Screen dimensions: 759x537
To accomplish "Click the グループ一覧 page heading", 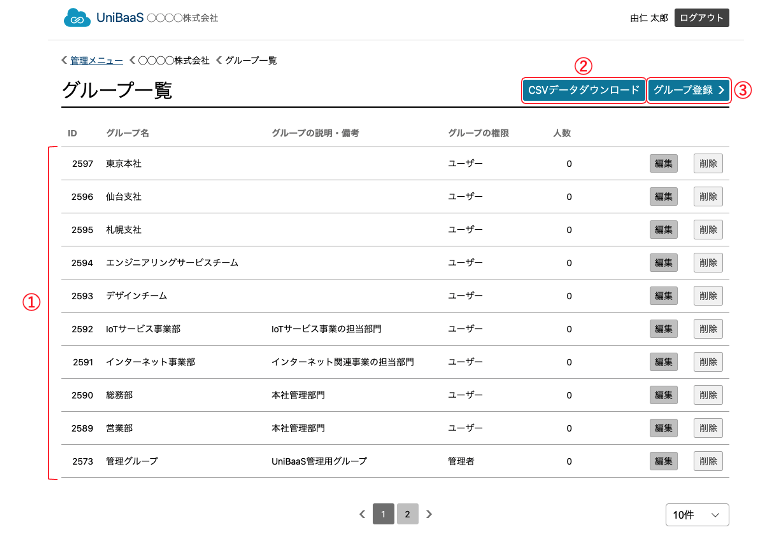I will pyautogui.click(x=117, y=90).
